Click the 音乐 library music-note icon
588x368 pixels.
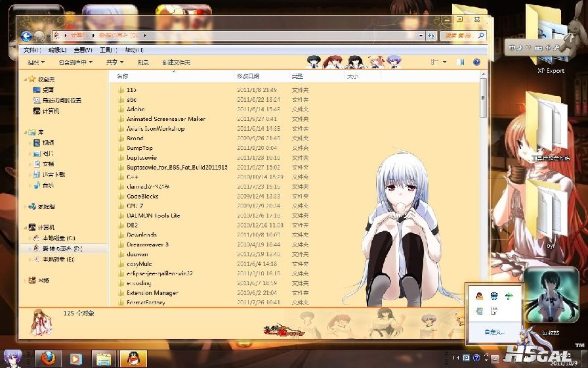[x=37, y=185]
